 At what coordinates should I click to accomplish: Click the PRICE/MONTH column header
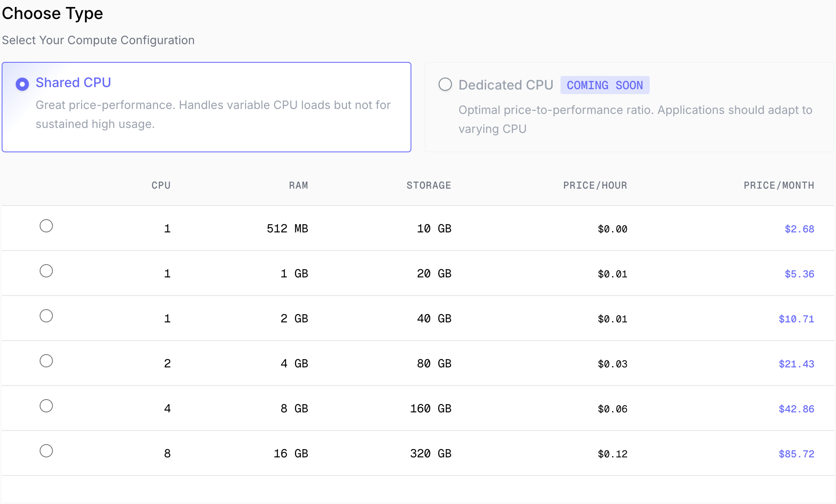(x=779, y=185)
